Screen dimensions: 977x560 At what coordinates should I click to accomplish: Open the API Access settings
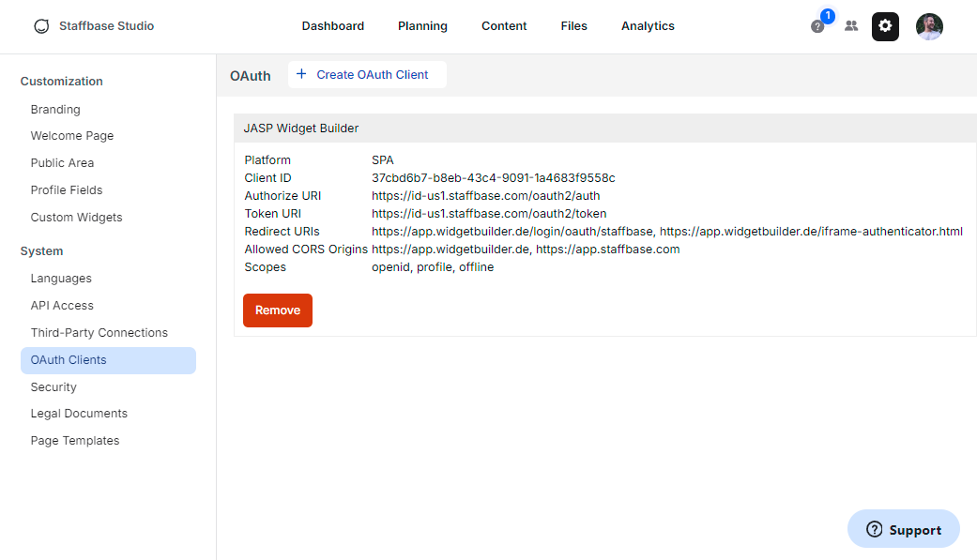pos(62,305)
